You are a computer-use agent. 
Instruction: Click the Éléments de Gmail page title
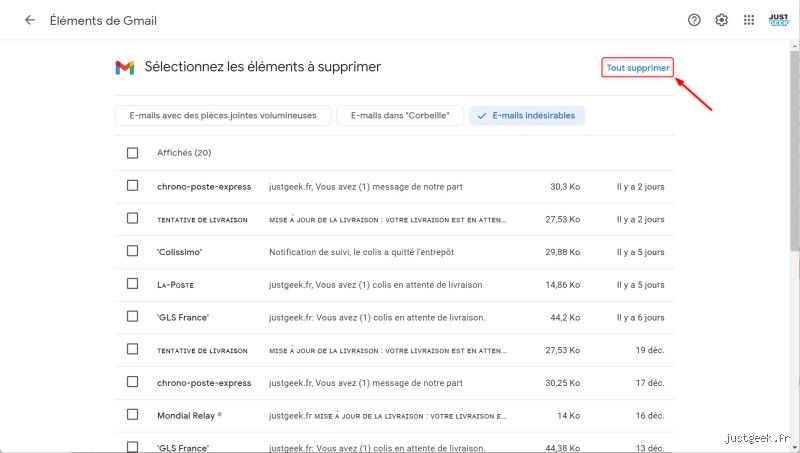pyautogui.click(x=103, y=20)
